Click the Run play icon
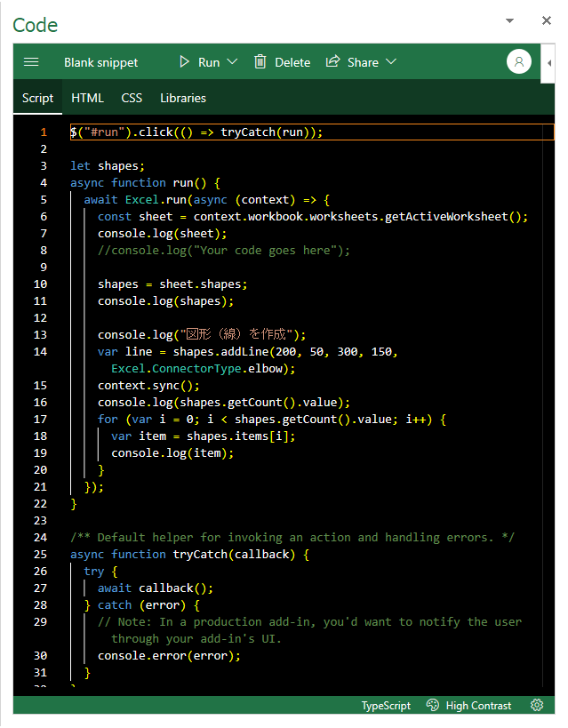568x728 pixels. [x=185, y=62]
